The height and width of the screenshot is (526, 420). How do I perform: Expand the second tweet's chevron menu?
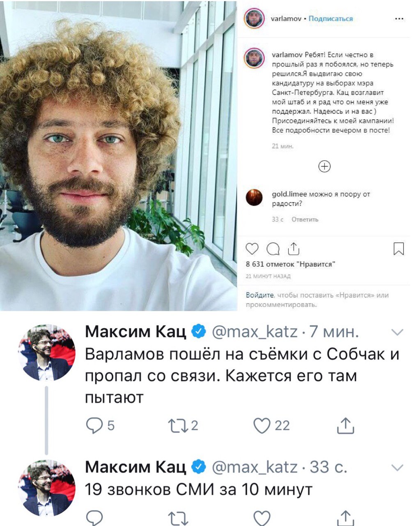tap(397, 468)
